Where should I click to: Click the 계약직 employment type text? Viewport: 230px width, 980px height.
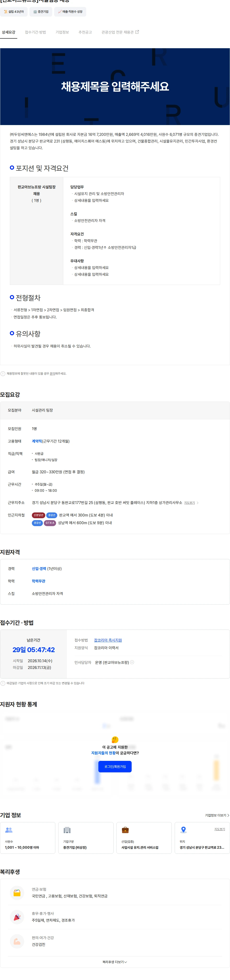37,441
